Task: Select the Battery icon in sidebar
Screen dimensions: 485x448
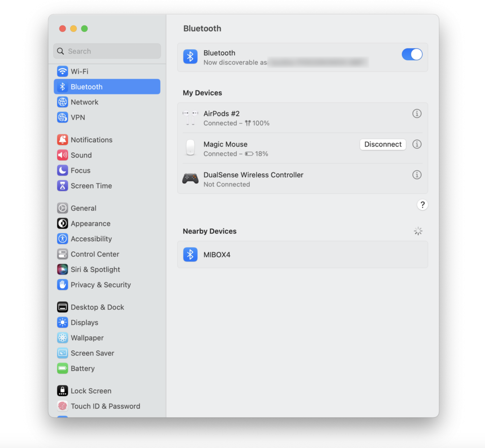Action: (x=63, y=368)
